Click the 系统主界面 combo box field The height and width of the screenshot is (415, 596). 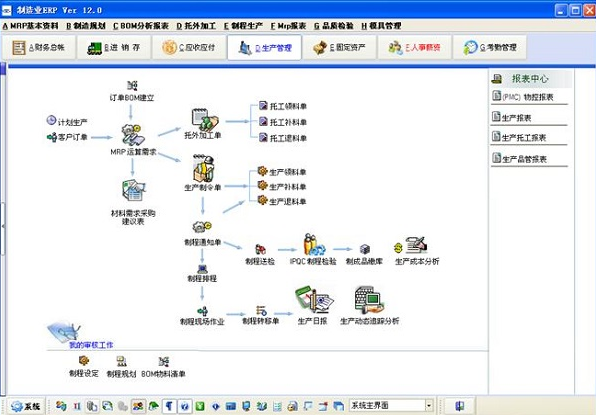pos(391,405)
